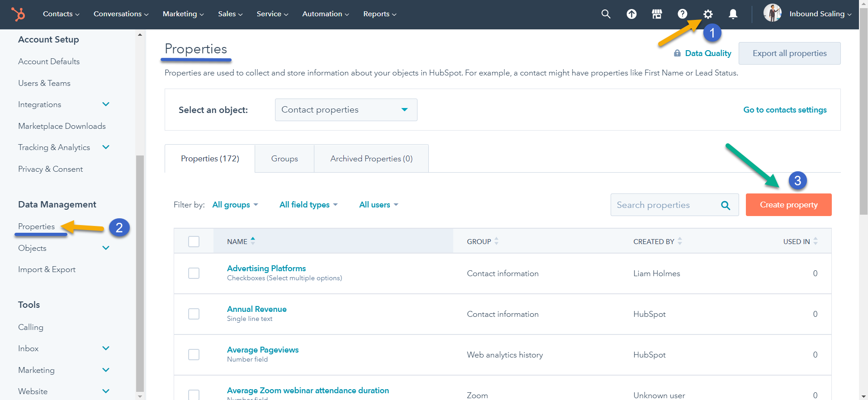Screen dimensions: 868x400
Task: Open Annual Revenue property
Action: pos(257,309)
